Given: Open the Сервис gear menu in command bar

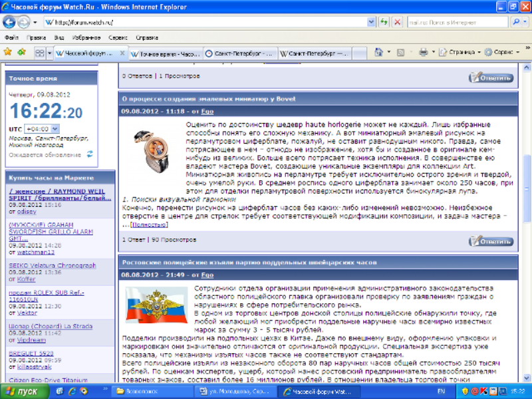Looking at the screenshot, I should pos(502,52).
